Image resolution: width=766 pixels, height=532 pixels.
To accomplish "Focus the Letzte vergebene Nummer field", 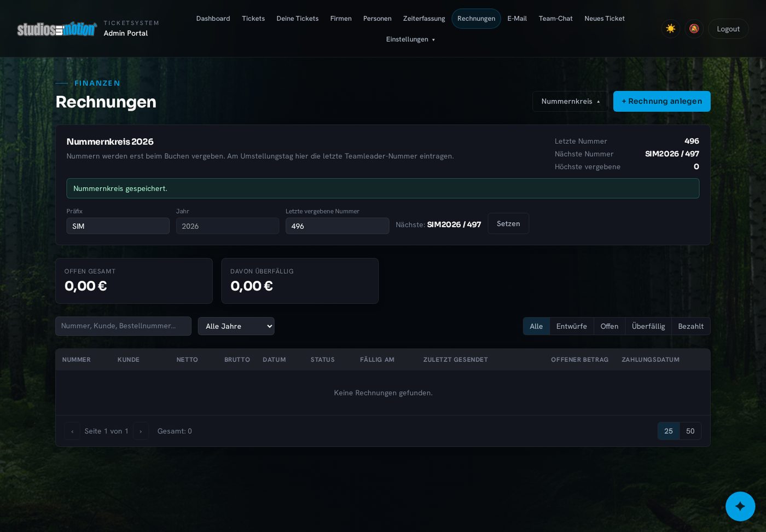I will 338,226.
